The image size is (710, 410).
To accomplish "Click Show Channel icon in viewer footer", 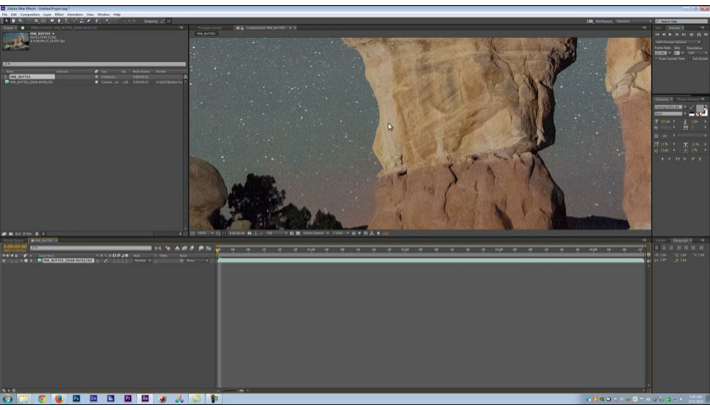I will [x=261, y=233].
